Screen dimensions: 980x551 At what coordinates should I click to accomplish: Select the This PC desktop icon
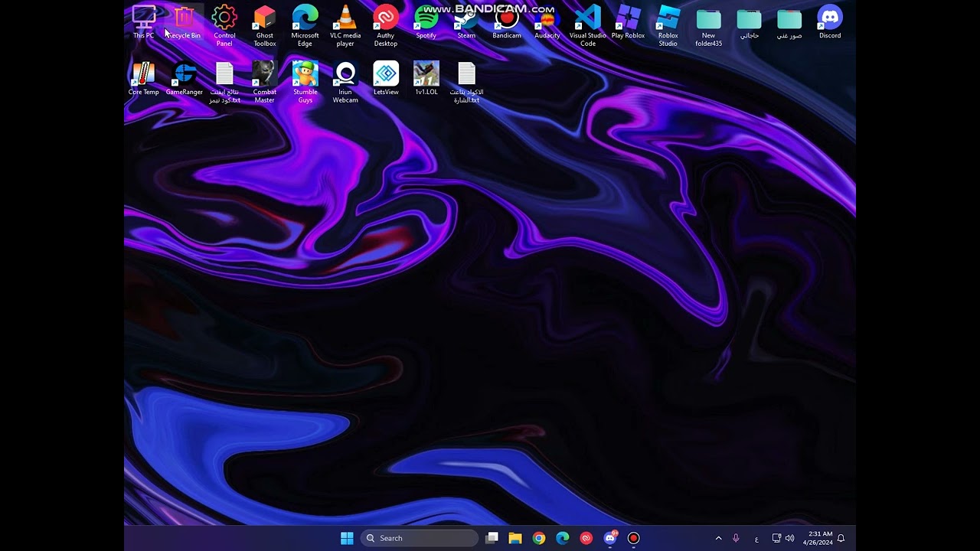[x=144, y=22]
